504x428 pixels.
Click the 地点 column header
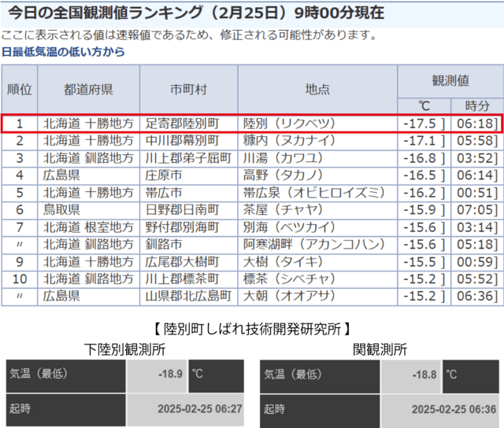pos(317,90)
